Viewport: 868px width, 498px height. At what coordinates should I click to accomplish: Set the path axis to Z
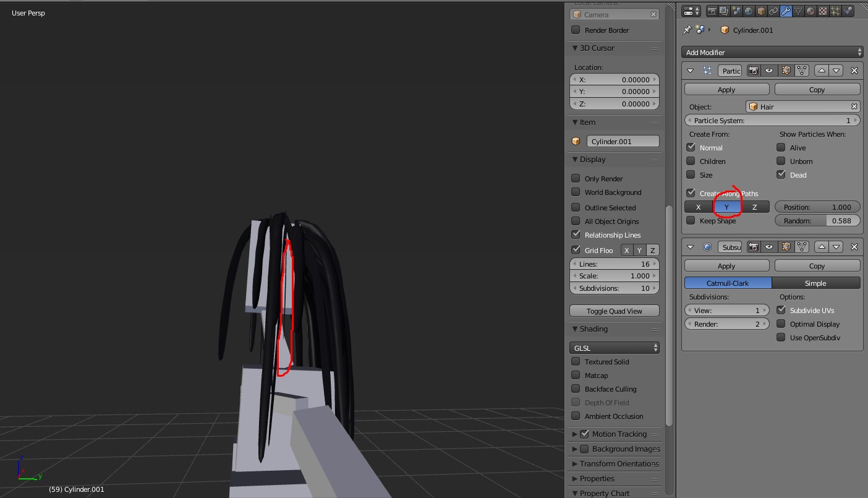pyautogui.click(x=755, y=207)
